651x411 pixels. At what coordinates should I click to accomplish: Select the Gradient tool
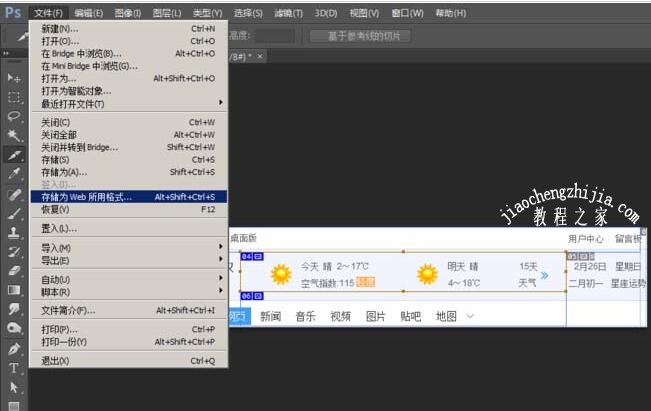point(14,290)
